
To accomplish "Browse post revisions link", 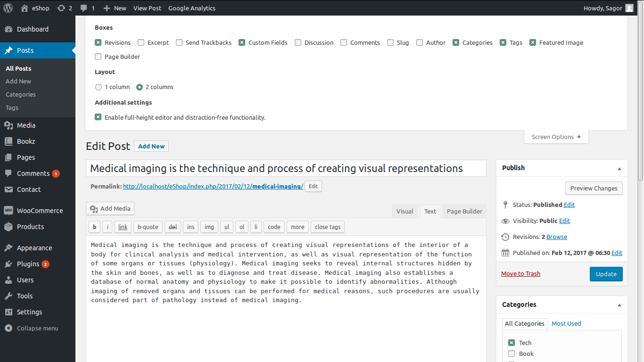I will pyautogui.click(x=557, y=237).
